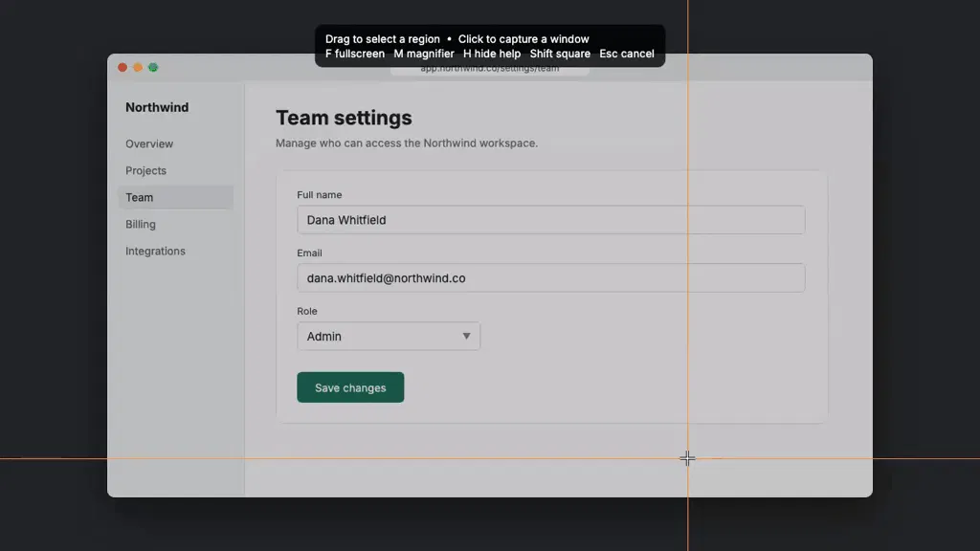Click the 'Role' field label
Image resolution: width=980 pixels, height=551 pixels.
pos(307,311)
